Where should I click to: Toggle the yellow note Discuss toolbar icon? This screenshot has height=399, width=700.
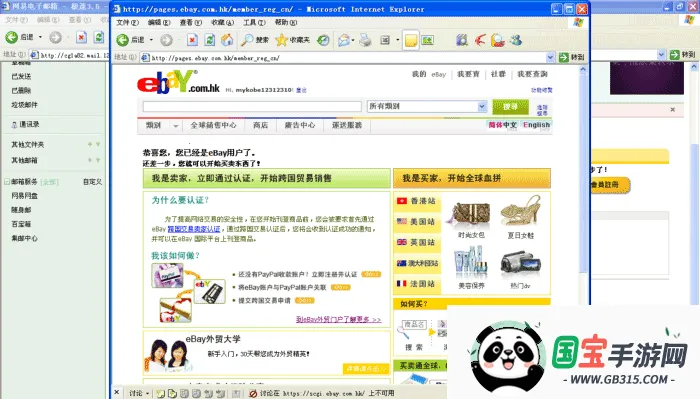[x=410, y=41]
